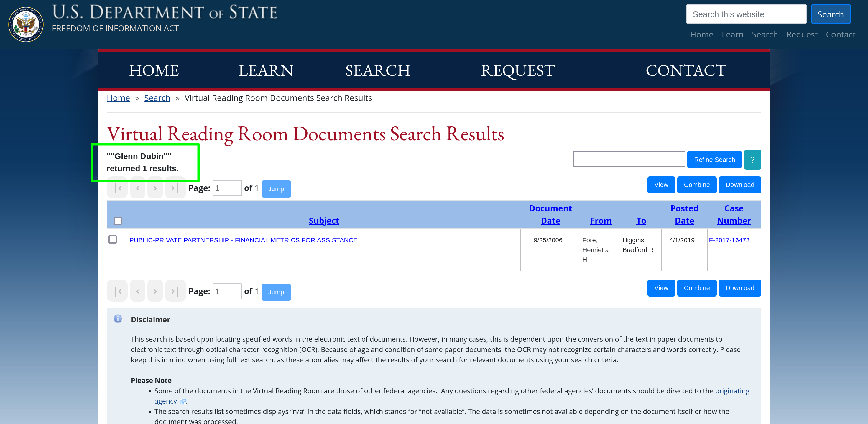Focus the top Page number field
Image resolution: width=868 pixels, height=424 pixels.
pos(227,188)
